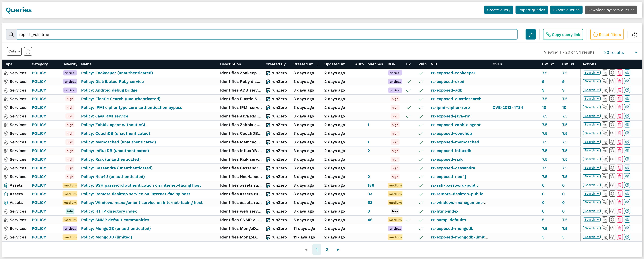Viewport: 644px width, 259px height.
Task: Open the settings gear for the Distributed Ruby query
Action: (x=612, y=81)
